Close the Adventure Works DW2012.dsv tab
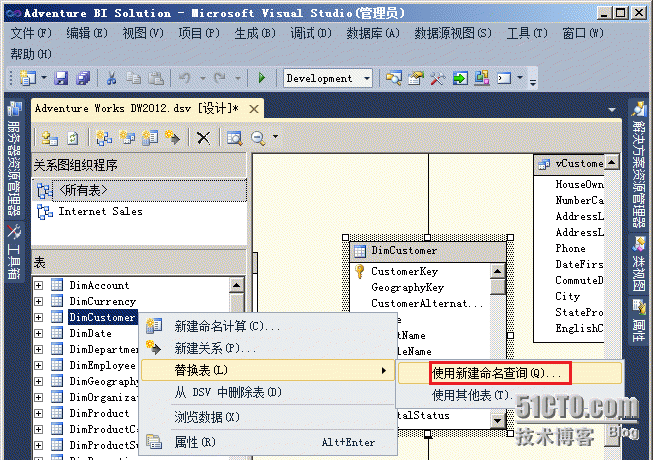This screenshot has width=653, height=460. click(254, 109)
